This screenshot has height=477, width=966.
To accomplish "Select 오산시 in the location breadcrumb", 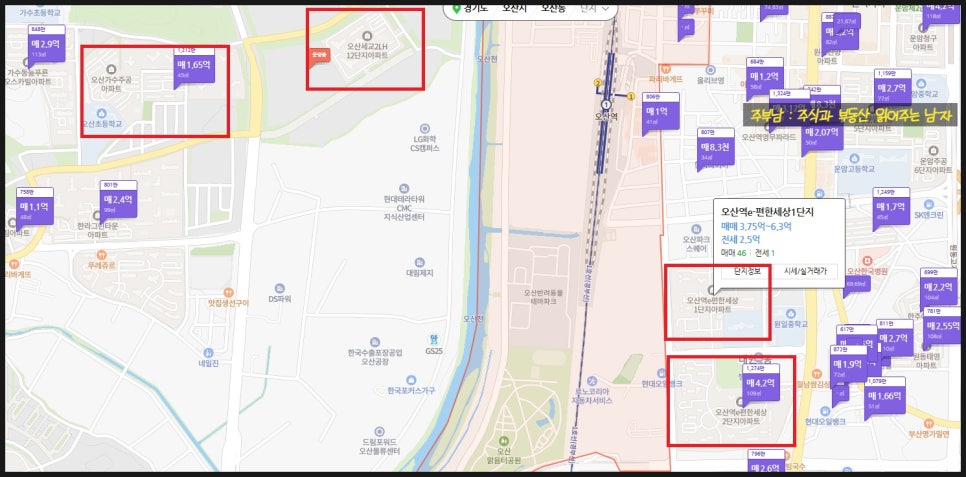I will click(513, 8).
